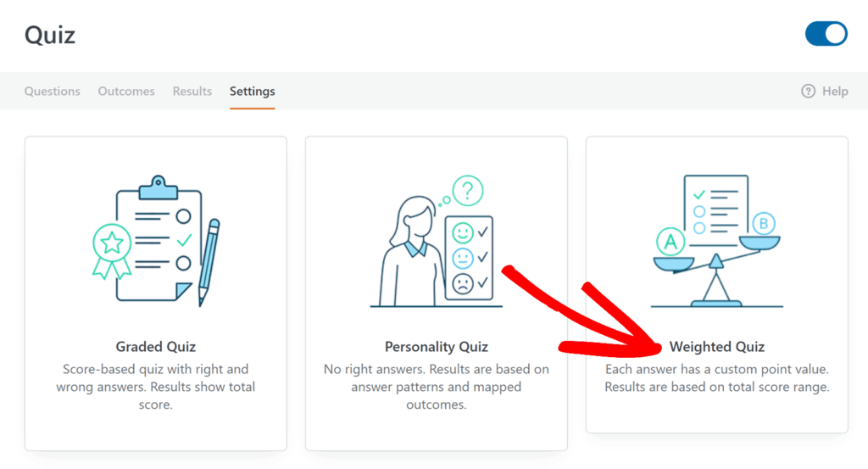
Task: Select the Settings tab
Action: [x=252, y=92]
